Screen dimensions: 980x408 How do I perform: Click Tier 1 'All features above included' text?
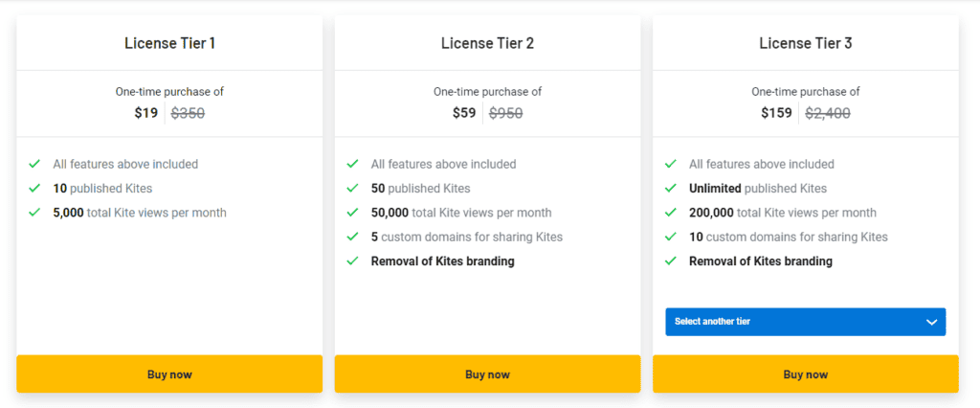125,165
